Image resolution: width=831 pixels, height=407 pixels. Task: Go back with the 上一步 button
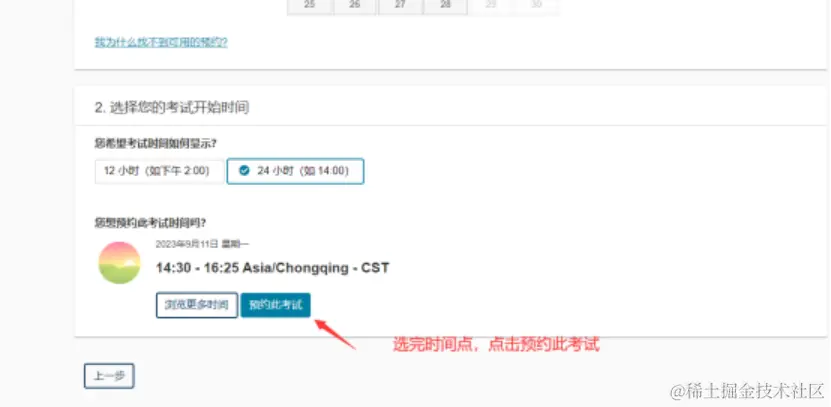tap(109, 376)
